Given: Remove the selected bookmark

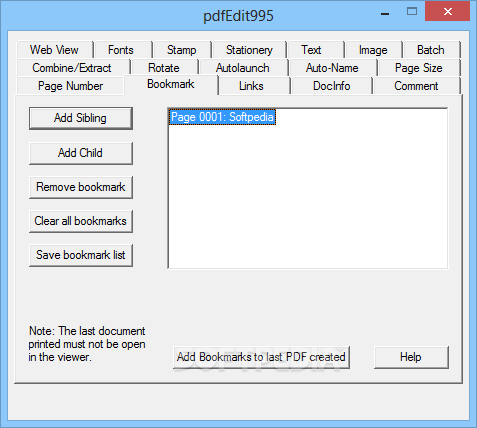Looking at the screenshot, I should 81,187.
